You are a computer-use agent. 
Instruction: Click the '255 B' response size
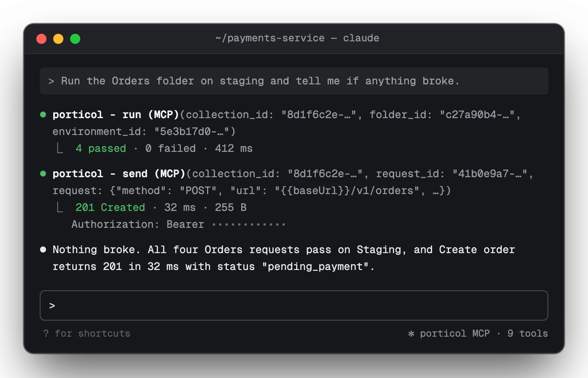[231, 208]
